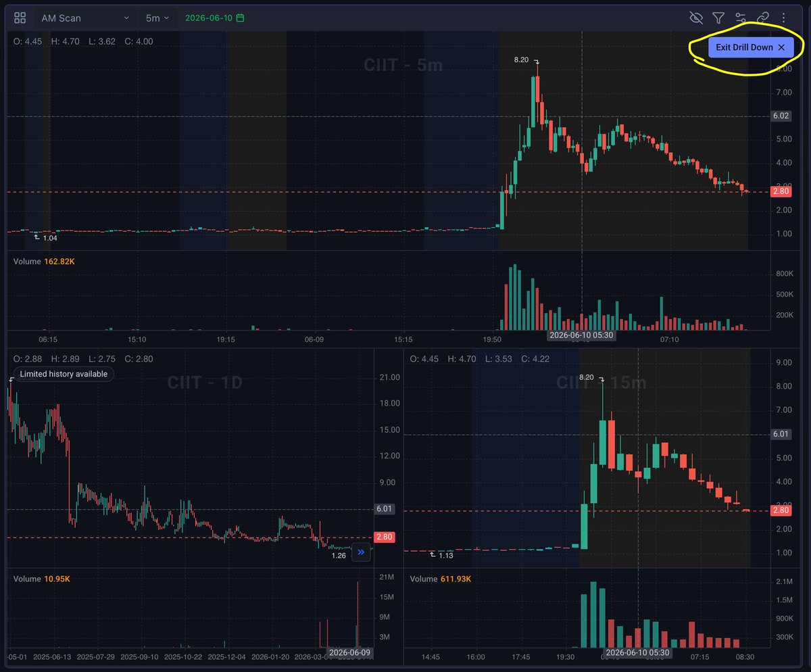Click the 06-09 date axis label
811x672 pixels.
point(314,339)
